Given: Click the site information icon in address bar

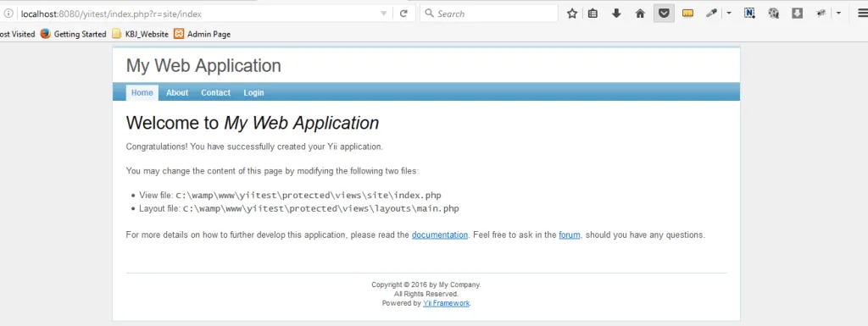Looking at the screenshot, I should coord(8,14).
